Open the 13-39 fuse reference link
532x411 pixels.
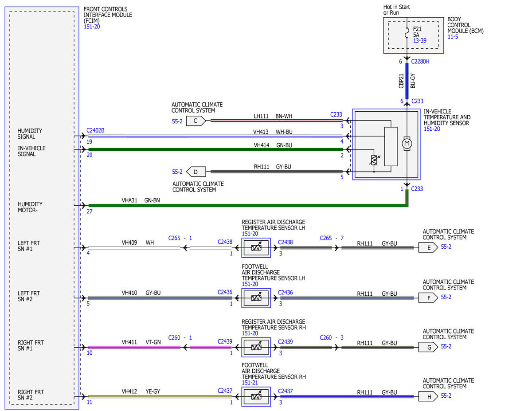pyautogui.click(x=420, y=40)
